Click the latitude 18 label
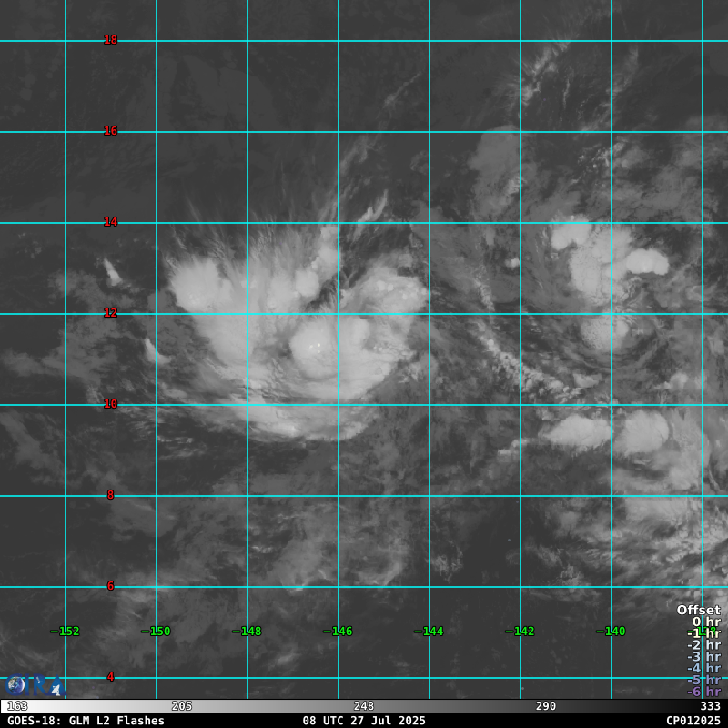This screenshot has height=728, width=728. (x=110, y=40)
